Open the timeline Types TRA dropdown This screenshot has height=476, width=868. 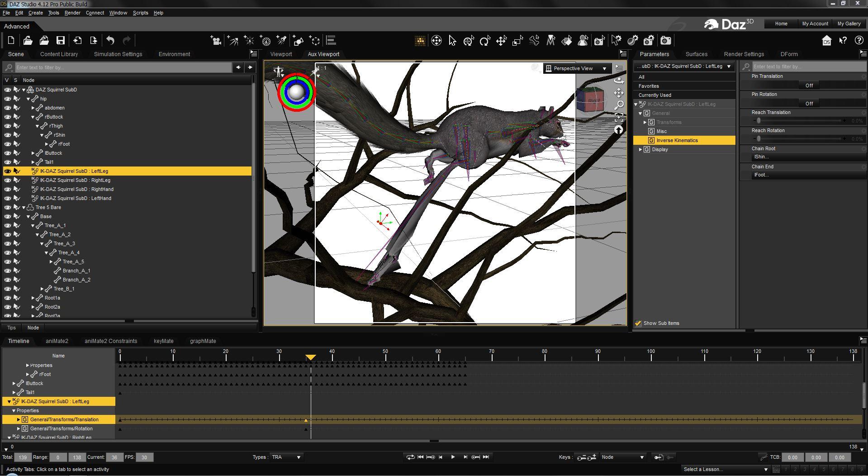pos(286,457)
